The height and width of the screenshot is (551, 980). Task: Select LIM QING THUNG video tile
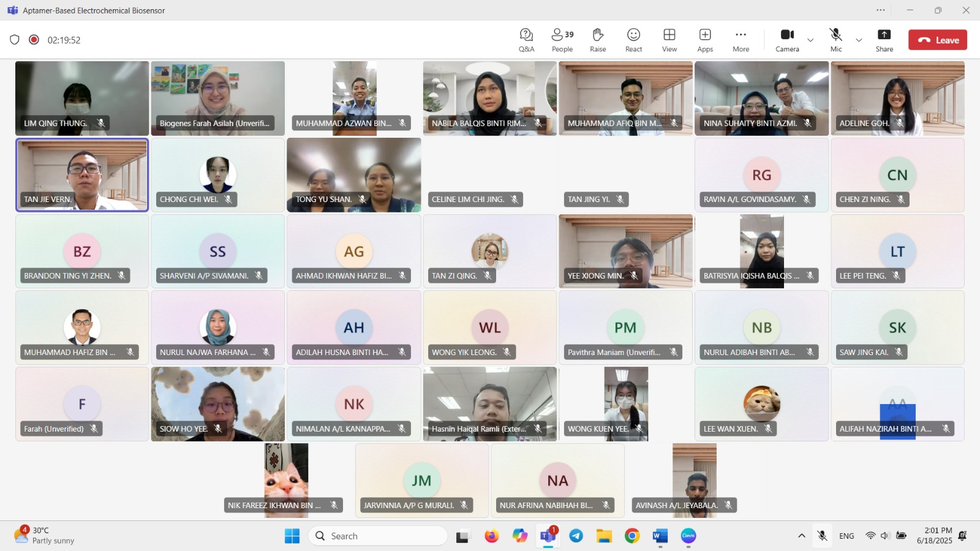[x=82, y=98]
